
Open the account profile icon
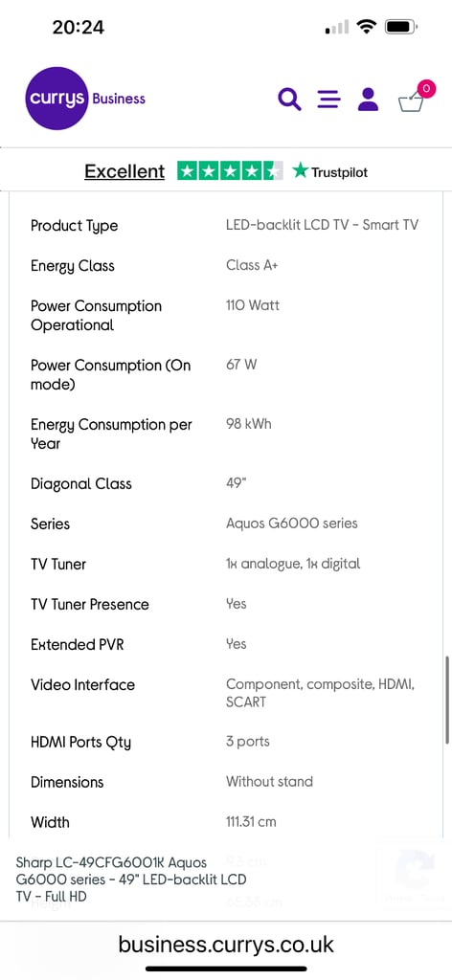[369, 100]
